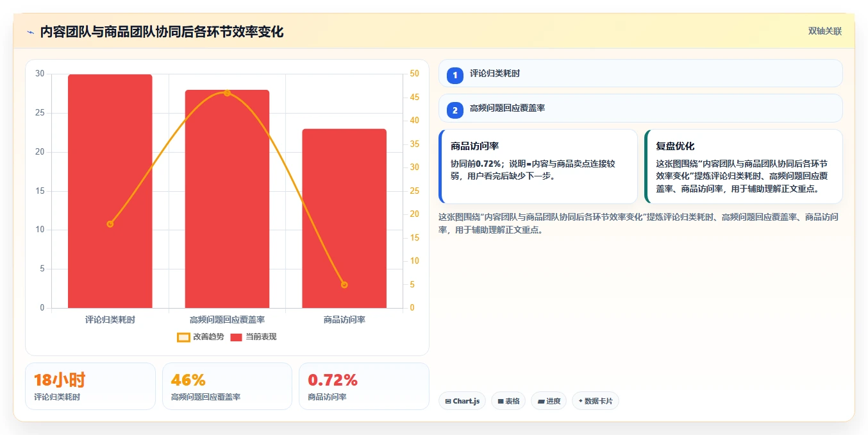
Task: Click the Chart.js tag chip
Action: click(462, 401)
